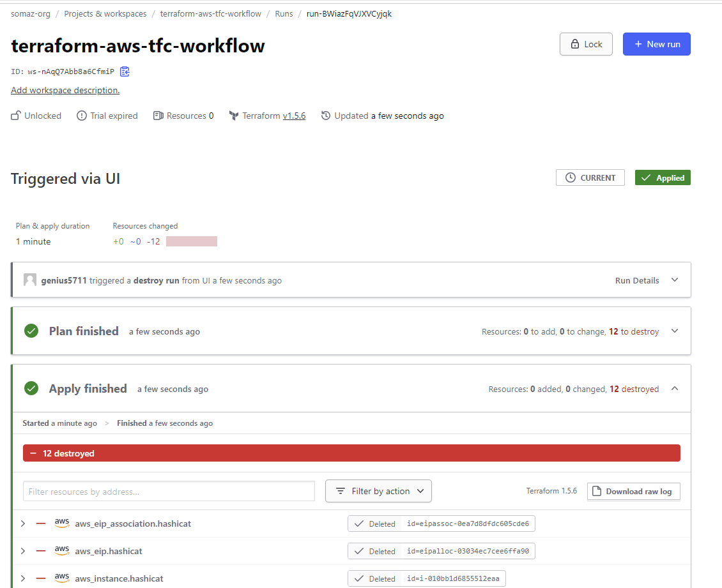
Task: Click the AWS logo of aws_instance.hashicat
Action: click(62, 578)
